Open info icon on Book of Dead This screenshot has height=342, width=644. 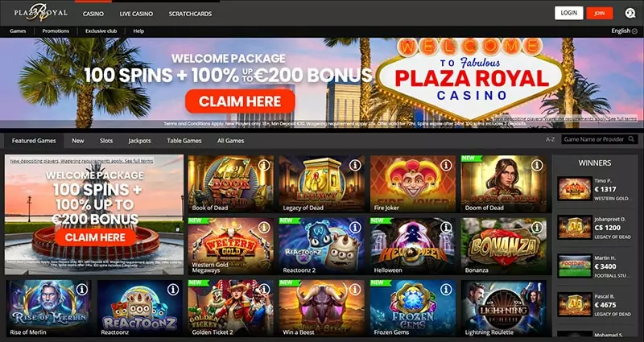click(264, 166)
